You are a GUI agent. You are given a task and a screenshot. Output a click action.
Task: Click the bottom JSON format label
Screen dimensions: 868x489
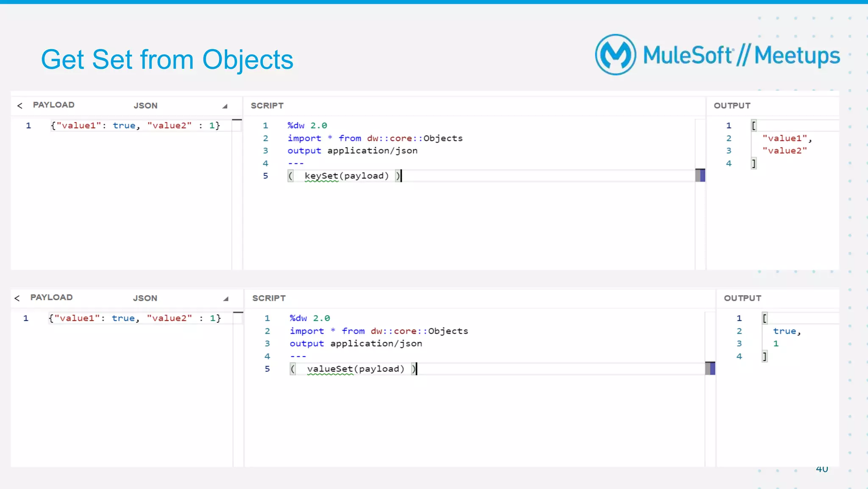tap(145, 298)
